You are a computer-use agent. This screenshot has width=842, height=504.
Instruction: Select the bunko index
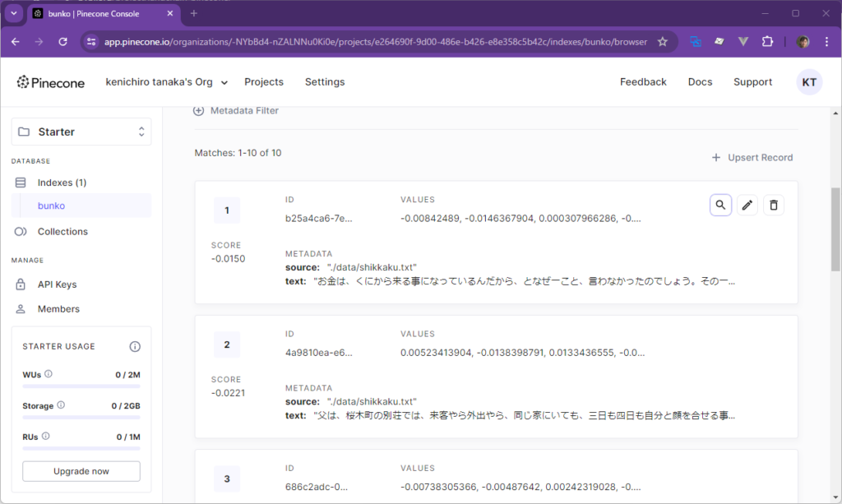pyautogui.click(x=81, y=206)
